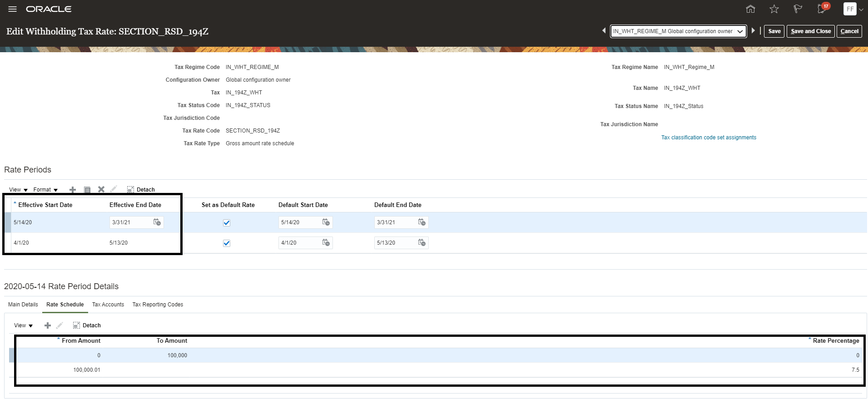The height and width of the screenshot is (399, 868).
Task: Click the From Amount column header
Action: pyautogui.click(x=81, y=341)
